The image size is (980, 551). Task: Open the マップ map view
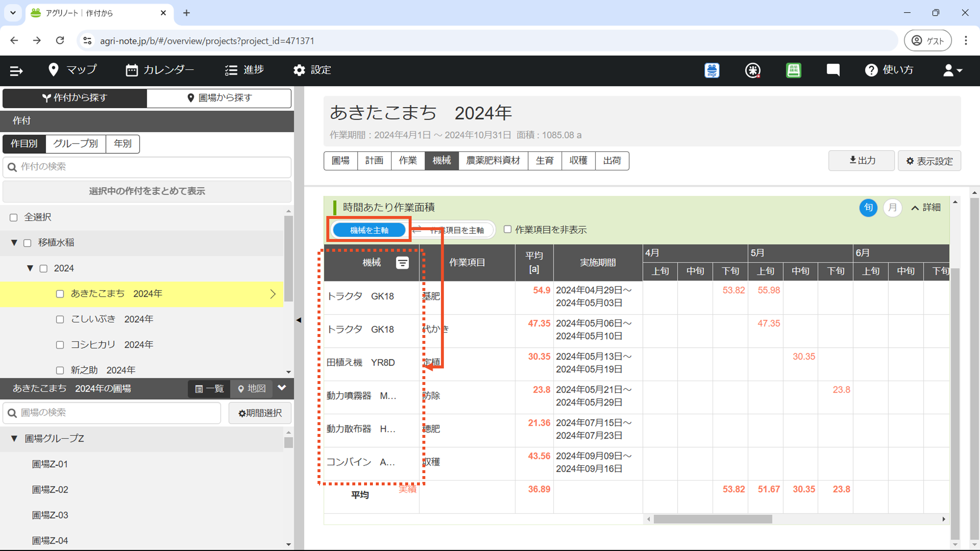point(73,70)
